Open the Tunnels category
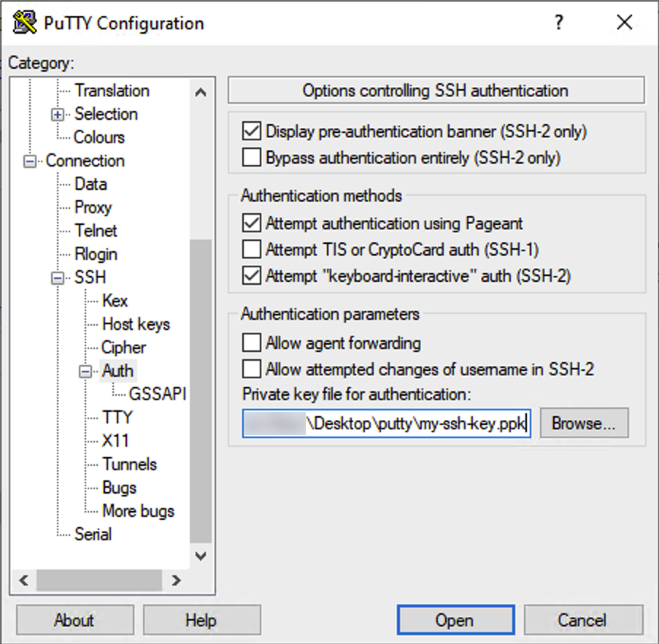This screenshot has width=659, height=644. pyautogui.click(x=129, y=464)
